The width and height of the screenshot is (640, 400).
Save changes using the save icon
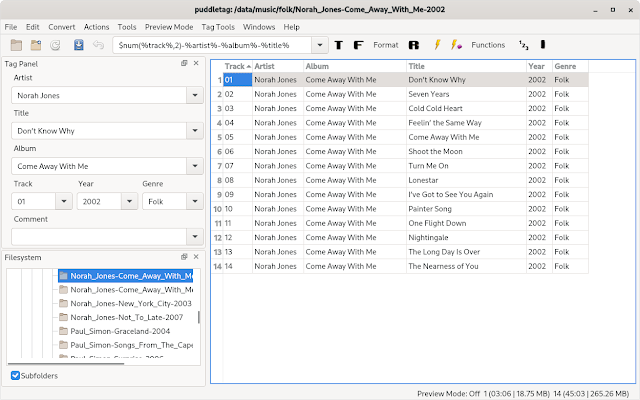[79, 45]
